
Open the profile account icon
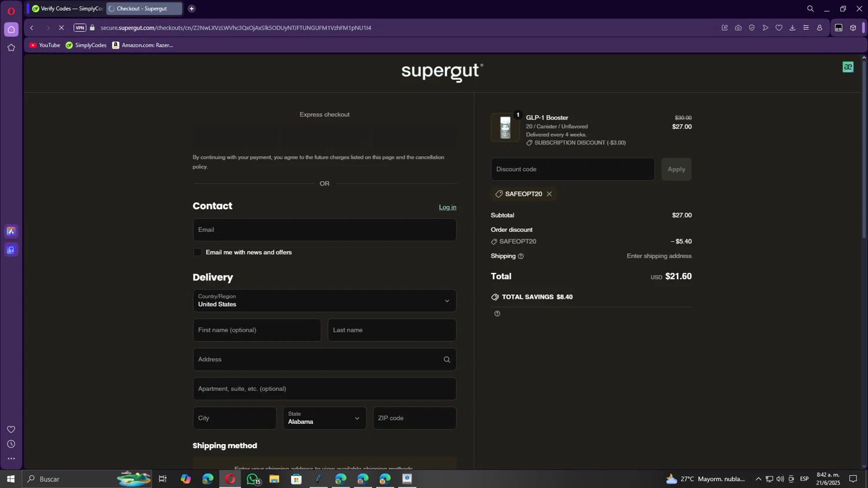[x=820, y=28]
